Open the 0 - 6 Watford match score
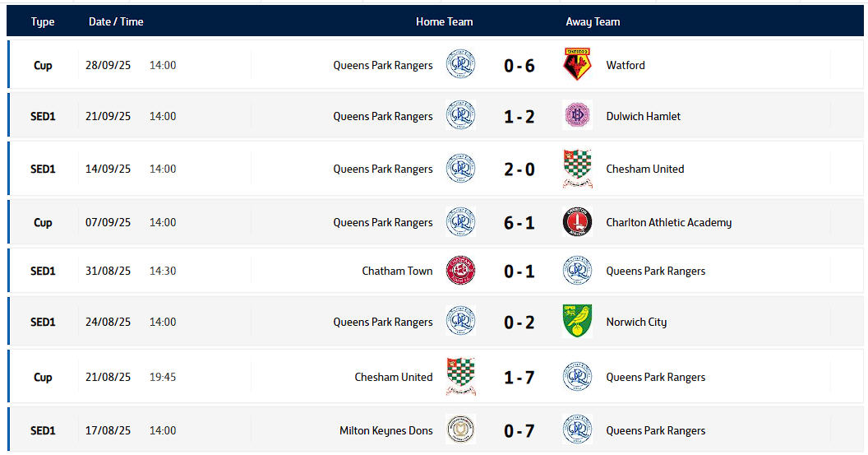This screenshot has width=868, height=455. tap(519, 65)
